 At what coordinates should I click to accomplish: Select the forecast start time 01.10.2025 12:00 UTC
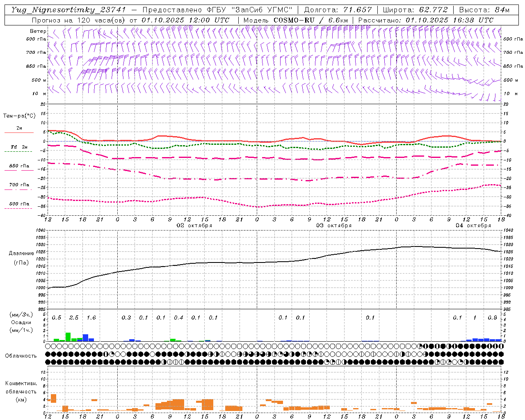185,20
